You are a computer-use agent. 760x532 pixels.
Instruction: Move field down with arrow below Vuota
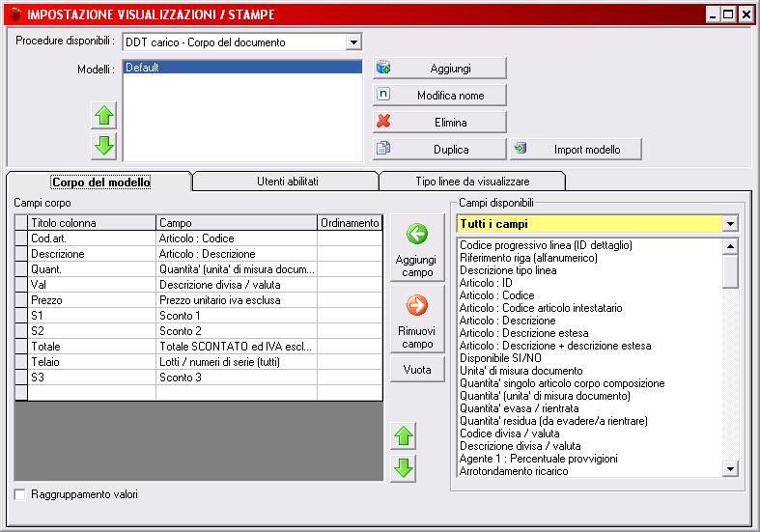404,468
